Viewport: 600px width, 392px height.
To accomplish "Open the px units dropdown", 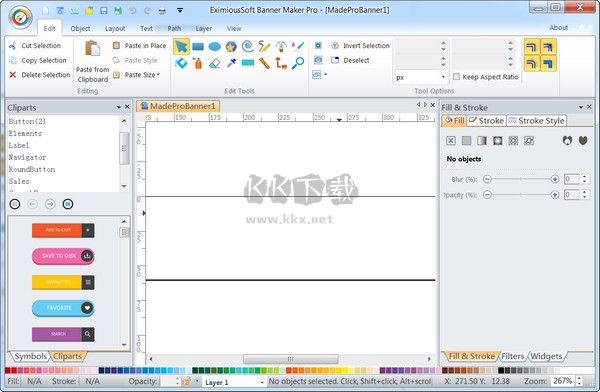I will (420, 77).
